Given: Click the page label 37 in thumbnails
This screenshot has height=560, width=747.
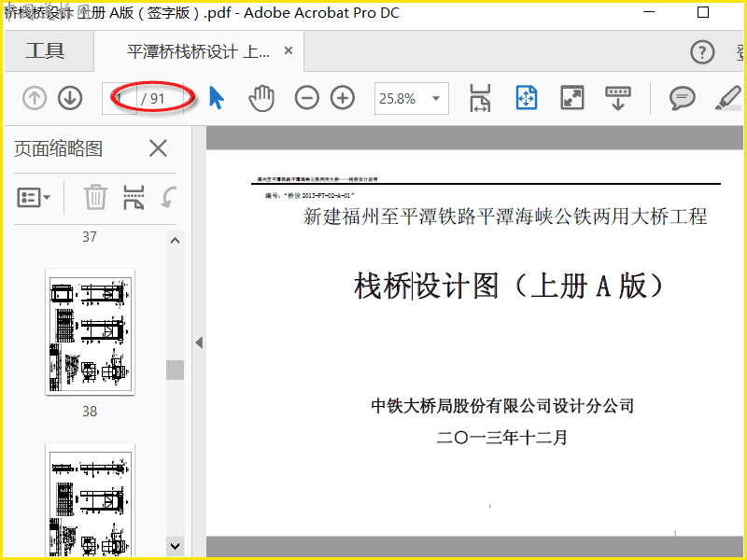Looking at the screenshot, I should pyautogui.click(x=90, y=237).
